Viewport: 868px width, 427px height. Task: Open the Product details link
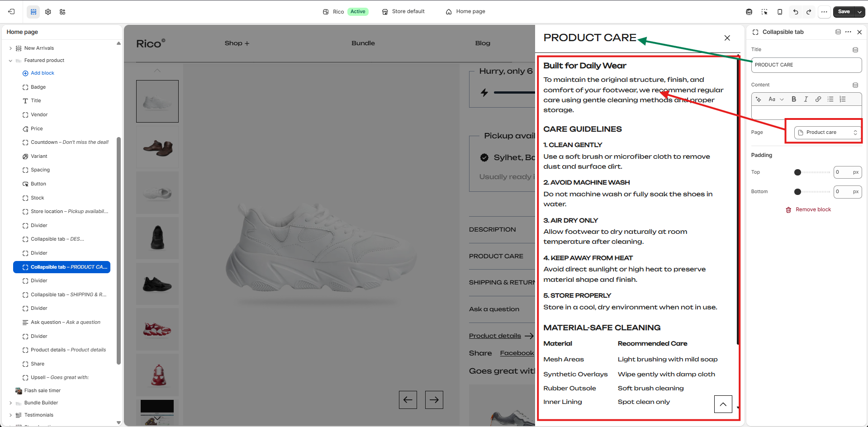tap(501, 336)
